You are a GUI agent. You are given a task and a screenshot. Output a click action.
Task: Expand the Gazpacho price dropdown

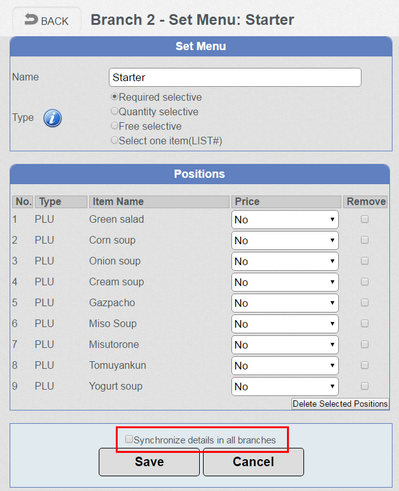[285, 303]
